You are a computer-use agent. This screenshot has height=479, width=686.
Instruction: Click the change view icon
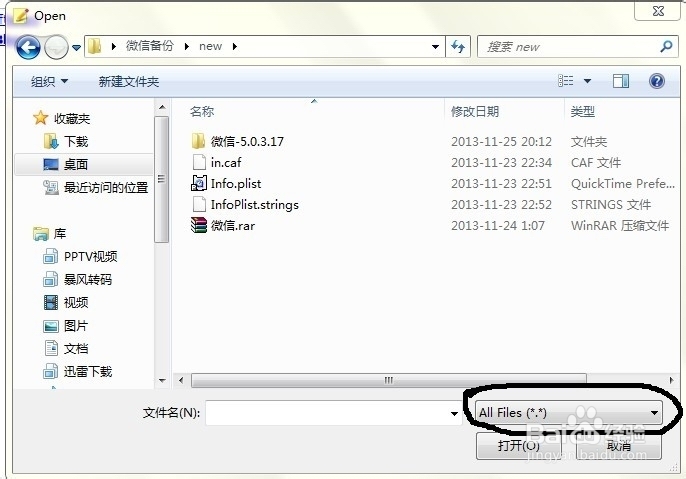566,80
